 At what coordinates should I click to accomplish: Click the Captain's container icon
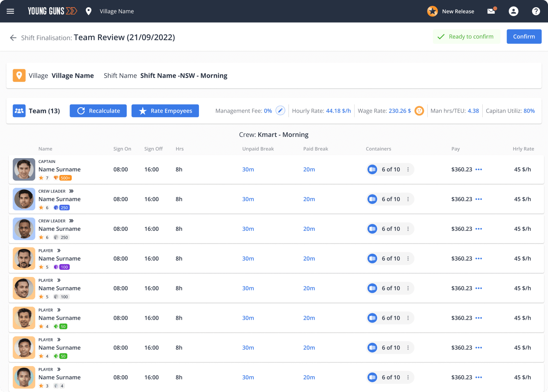(x=372, y=169)
